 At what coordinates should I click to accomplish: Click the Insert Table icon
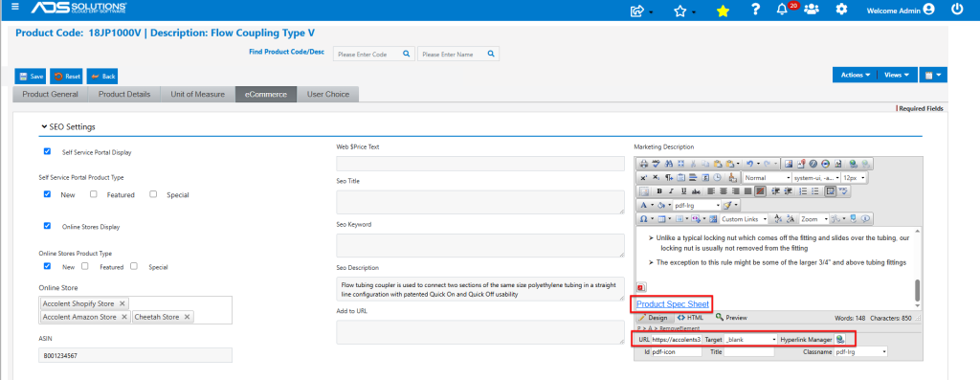pyautogui.click(x=662, y=219)
